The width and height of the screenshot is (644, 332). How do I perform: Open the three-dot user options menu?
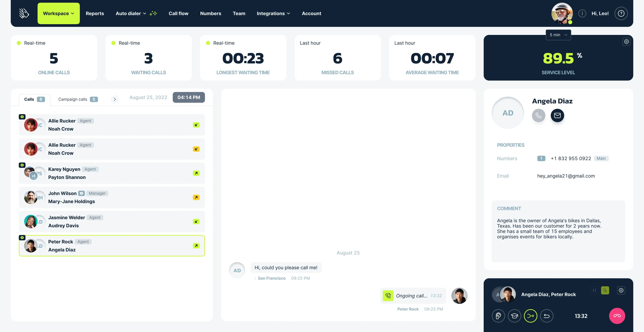(x=582, y=13)
